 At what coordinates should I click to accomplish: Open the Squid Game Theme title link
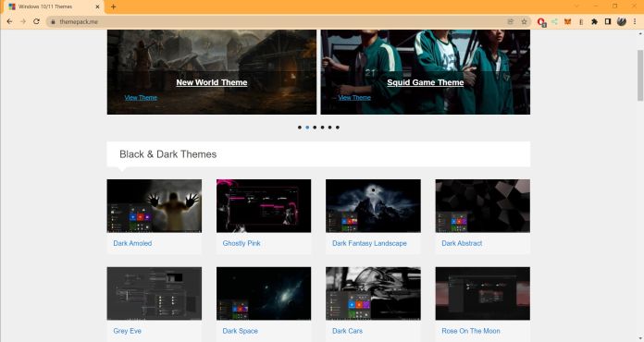click(x=425, y=82)
